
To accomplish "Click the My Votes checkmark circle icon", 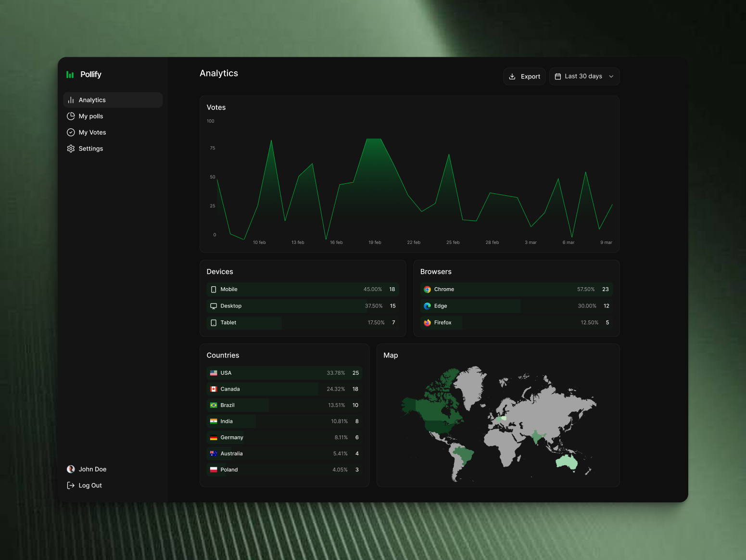I will (71, 132).
